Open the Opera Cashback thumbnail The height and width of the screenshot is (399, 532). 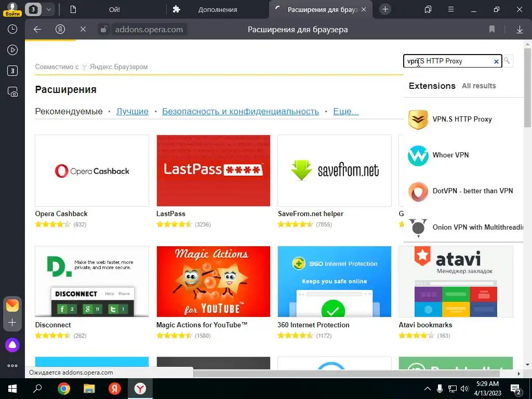click(x=92, y=170)
